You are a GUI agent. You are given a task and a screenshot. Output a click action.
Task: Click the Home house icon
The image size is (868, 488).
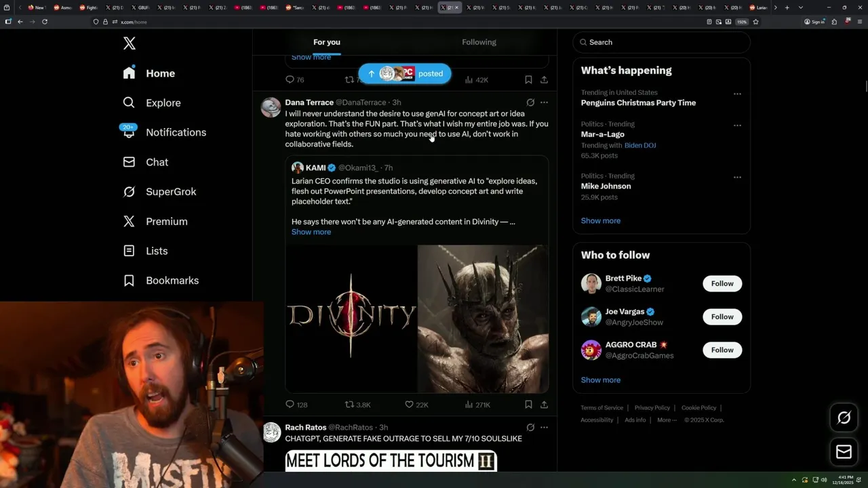tap(129, 73)
